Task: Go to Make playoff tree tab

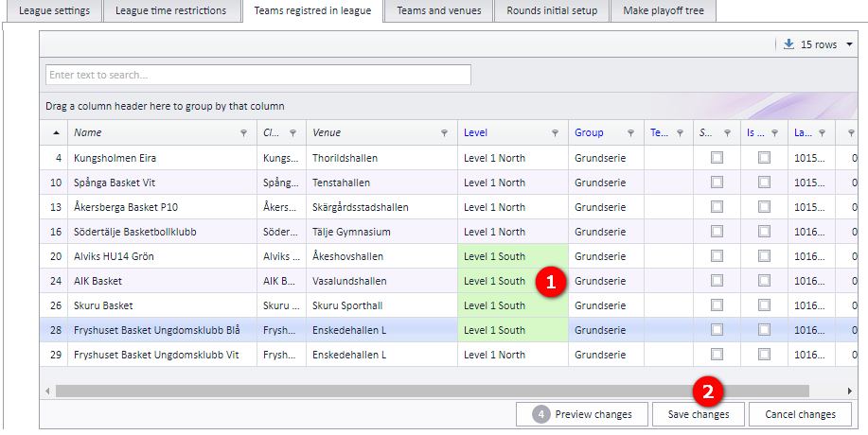Action: (664, 11)
